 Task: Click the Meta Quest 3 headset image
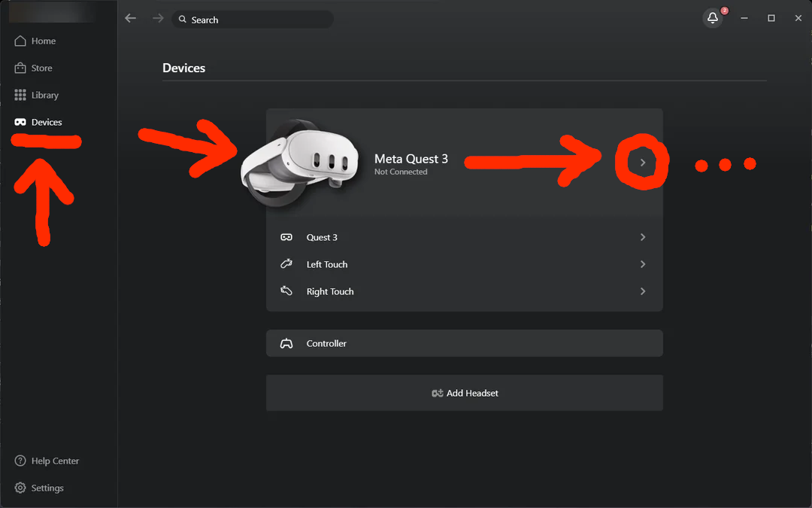tap(300, 163)
